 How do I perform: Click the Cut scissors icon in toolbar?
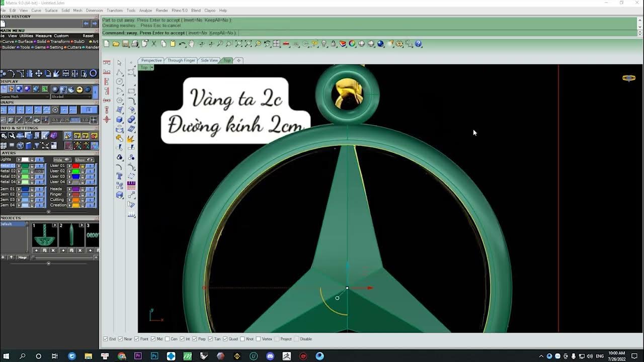click(154, 44)
